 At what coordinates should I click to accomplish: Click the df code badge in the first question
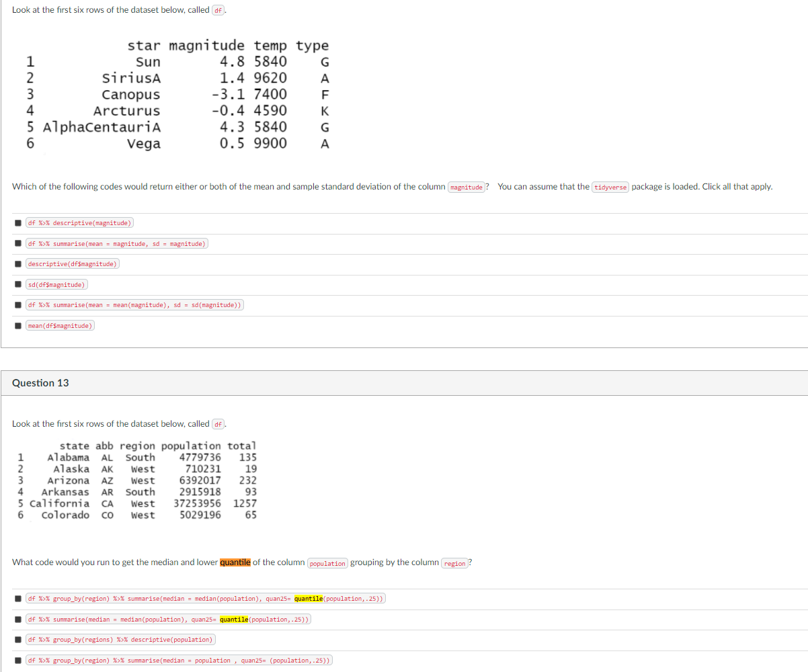coord(218,9)
